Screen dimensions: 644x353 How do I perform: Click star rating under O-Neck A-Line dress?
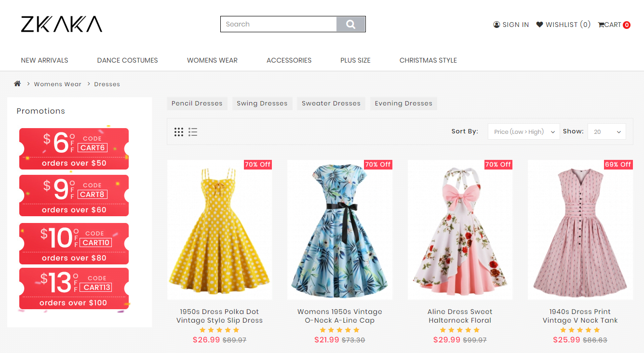340,330
